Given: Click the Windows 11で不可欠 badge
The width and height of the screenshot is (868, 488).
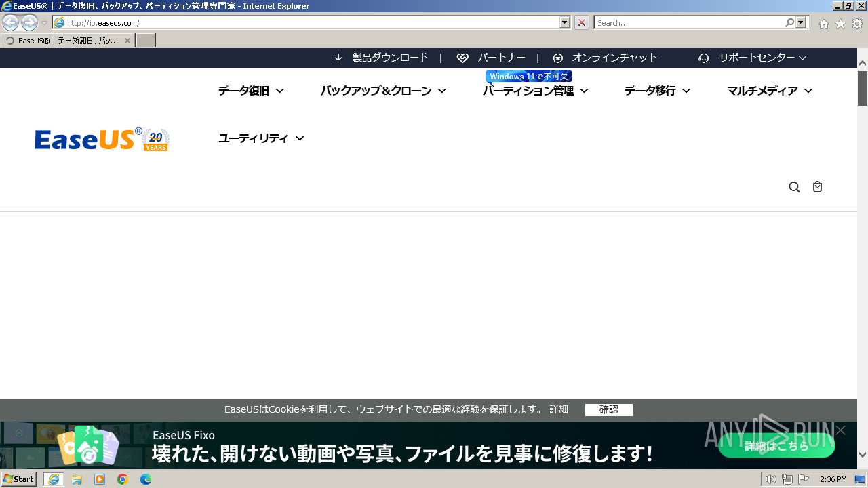Looking at the screenshot, I should coord(529,77).
